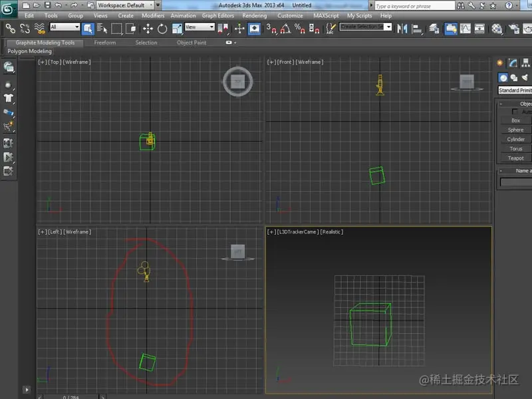Undo the last action with the undo arrow

[59, 5]
